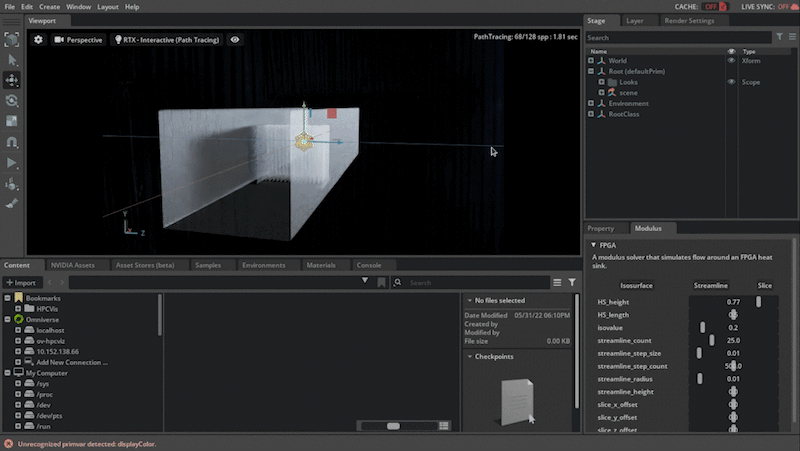The image size is (800, 451).
Task: Adjust the HS_height slider
Action: pyautogui.click(x=759, y=301)
